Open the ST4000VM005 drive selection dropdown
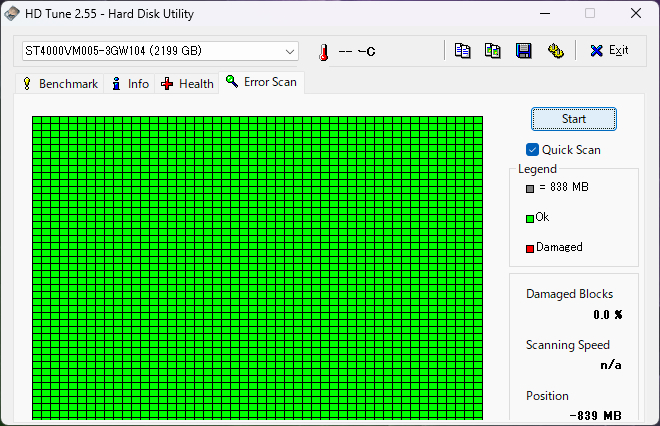This screenshot has height=426, width=660. (x=160, y=51)
